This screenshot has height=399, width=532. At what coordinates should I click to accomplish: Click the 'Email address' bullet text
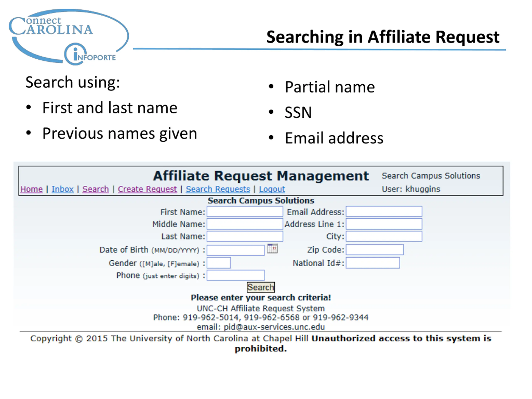pos(334,138)
